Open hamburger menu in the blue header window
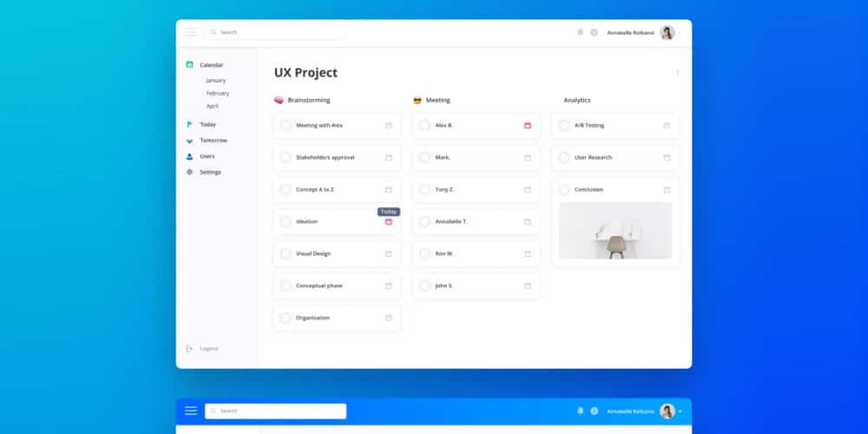 point(191,411)
